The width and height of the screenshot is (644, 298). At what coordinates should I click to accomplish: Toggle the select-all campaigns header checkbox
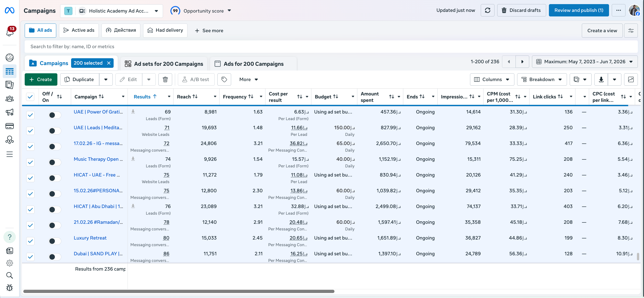(x=30, y=97)
